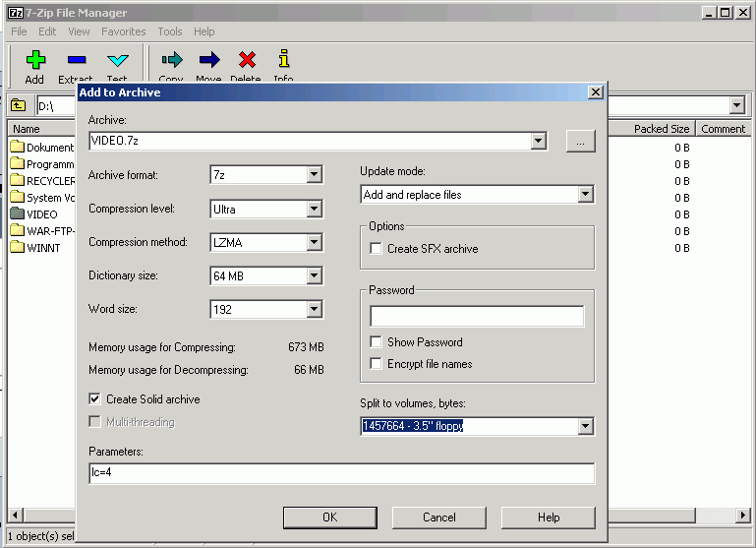Click the Add to Archive title text
The height and width of the screenshot is (548, 756).
tap(120, 92)
